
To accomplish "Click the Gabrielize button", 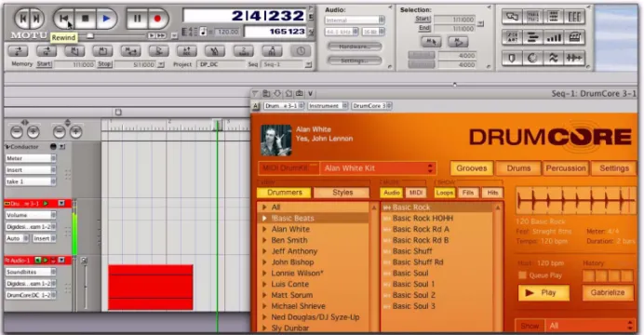I will pos(608,293).
